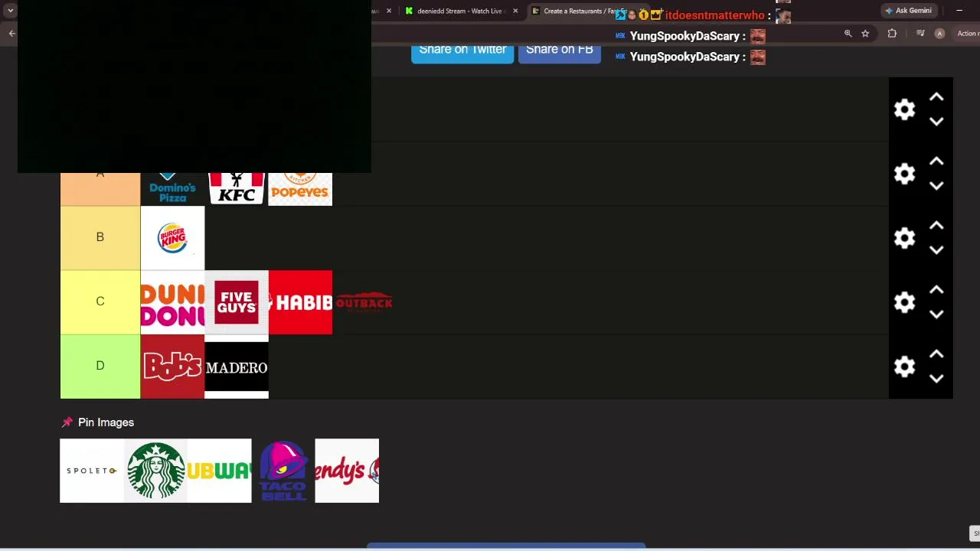Pick the Spoleto logo from unranked images
The width and height of the screenshot is (980, 551).
pos(92,471)
